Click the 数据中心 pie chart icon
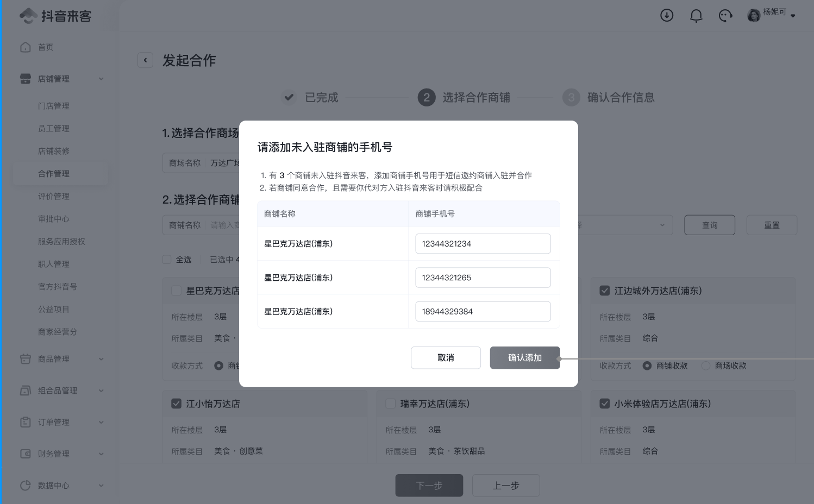This screenshot has width=814, height=504. (x=26, y=486)
